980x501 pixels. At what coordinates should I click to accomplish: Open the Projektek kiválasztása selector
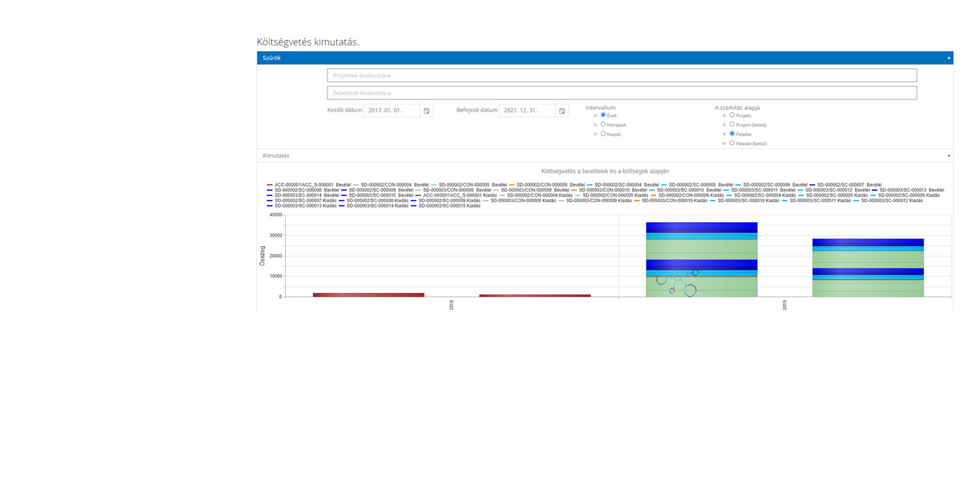pyautogui.click(x=621, y=75)
